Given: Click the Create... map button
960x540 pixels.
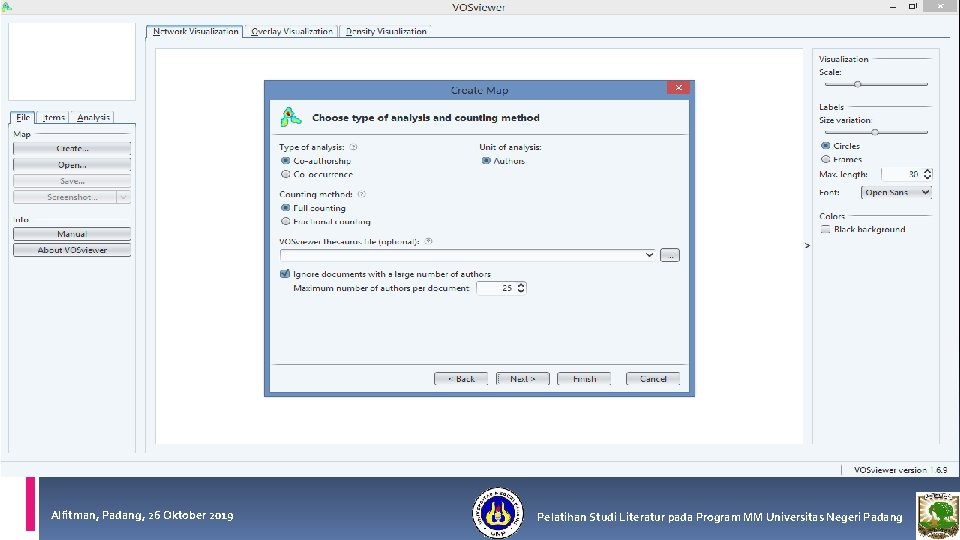Looking at the screenshot, I should coord(72,148).
